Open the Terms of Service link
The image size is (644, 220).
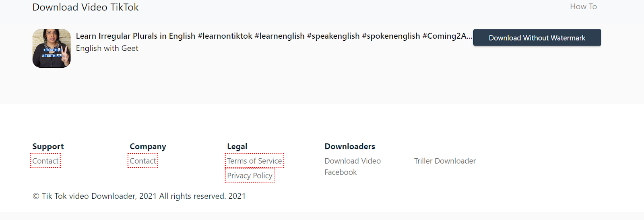point(254,161)
